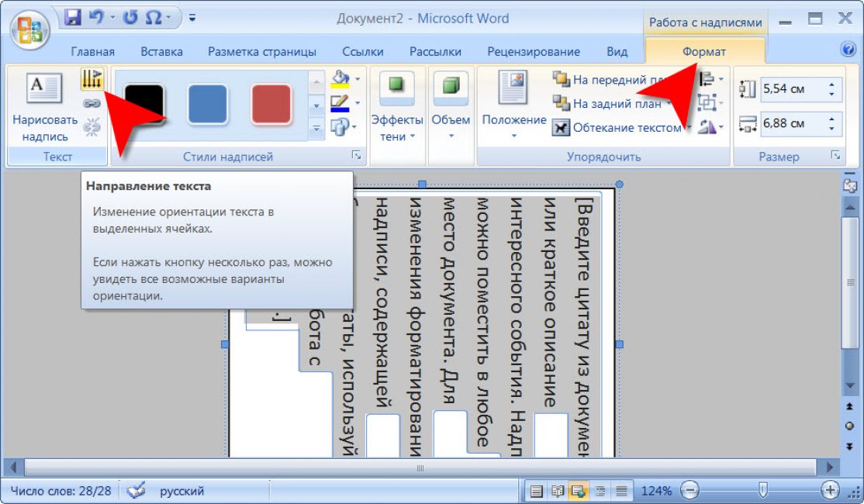Screen dimensions: 864x504
Task: Switch to Draft view
Action: 621,491
